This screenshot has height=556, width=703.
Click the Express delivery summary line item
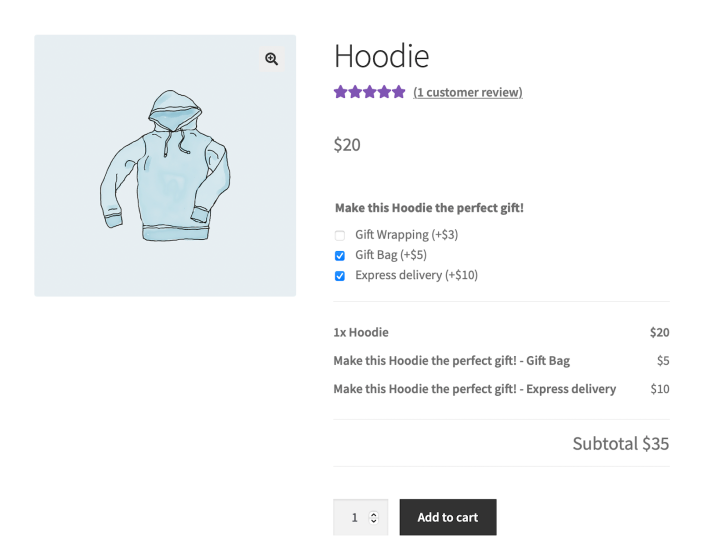pos(474,389)
